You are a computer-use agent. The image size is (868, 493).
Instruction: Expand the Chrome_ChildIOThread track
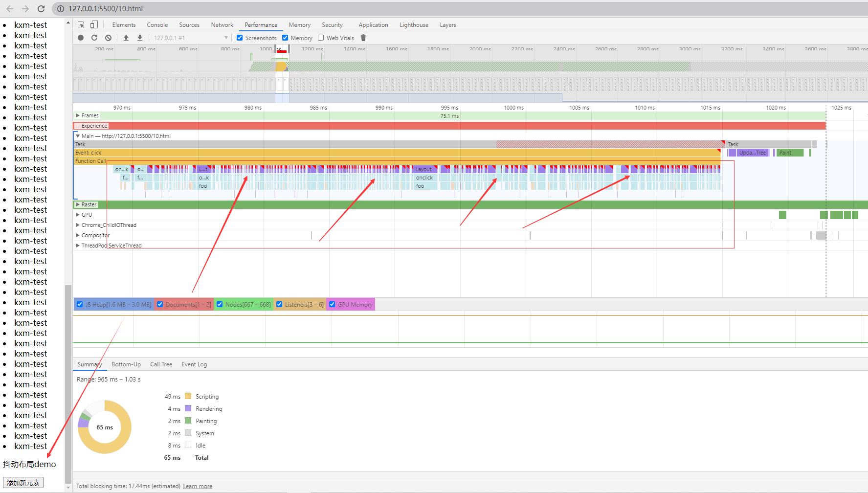[78, 225]
